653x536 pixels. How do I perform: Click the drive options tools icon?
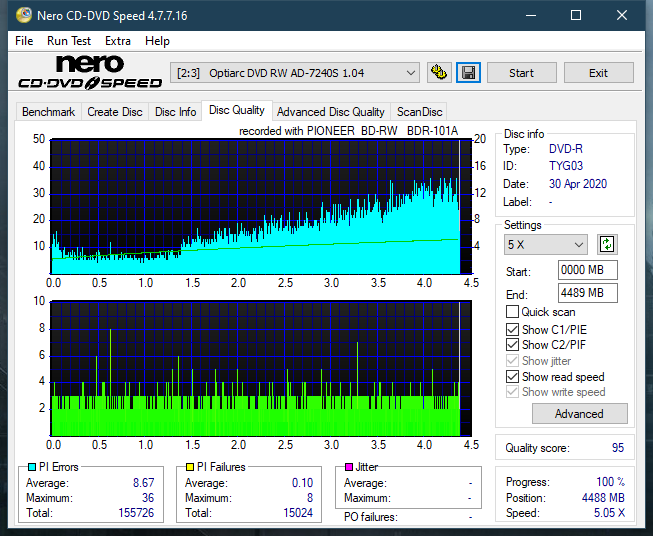439,73
